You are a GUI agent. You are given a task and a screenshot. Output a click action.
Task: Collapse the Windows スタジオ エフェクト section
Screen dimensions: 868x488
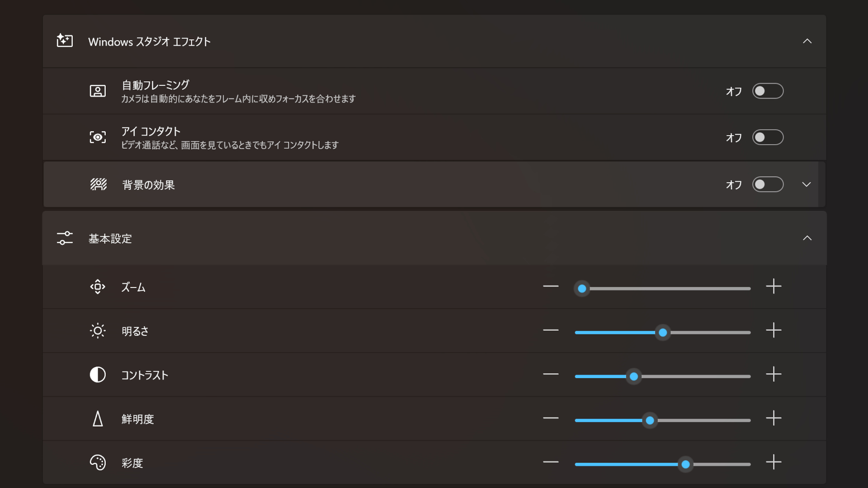point(807,41)
